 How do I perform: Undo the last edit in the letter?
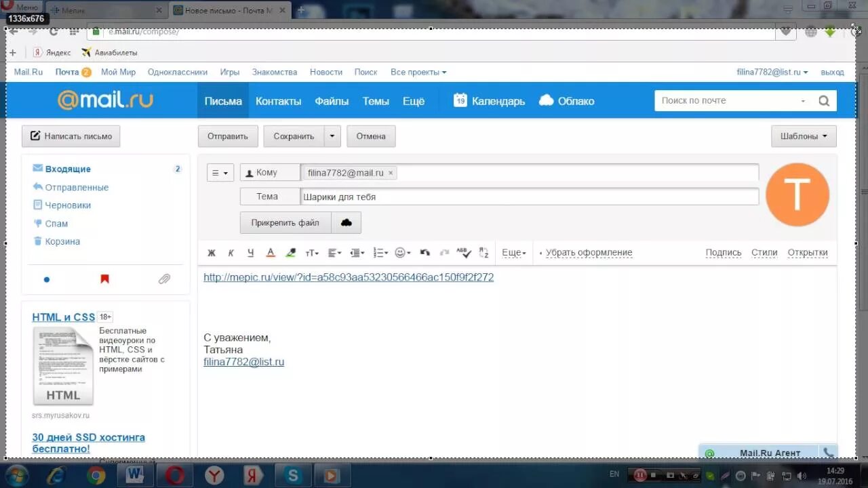[x=425, y=253]
